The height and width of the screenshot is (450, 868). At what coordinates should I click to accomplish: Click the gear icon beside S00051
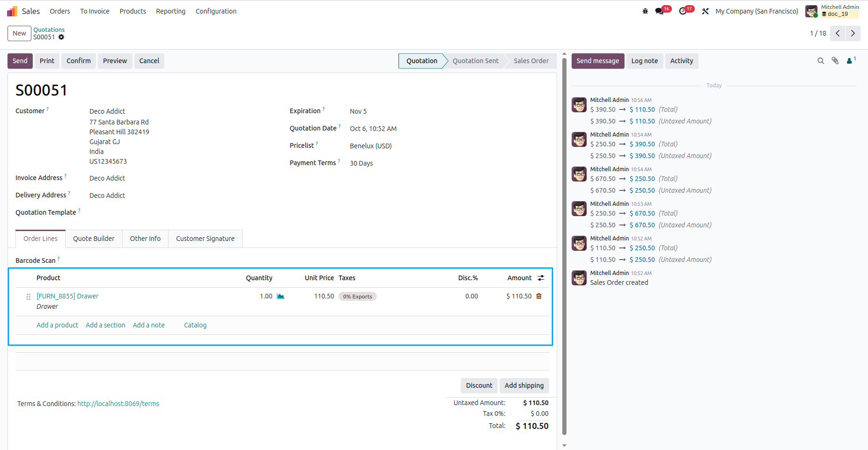coord(61,37)
